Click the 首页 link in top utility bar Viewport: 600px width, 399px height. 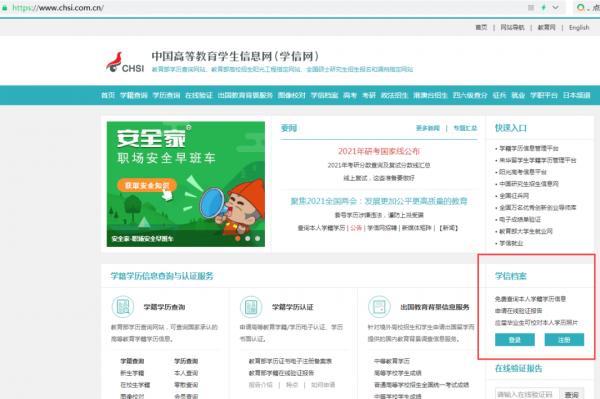point(481,28)
